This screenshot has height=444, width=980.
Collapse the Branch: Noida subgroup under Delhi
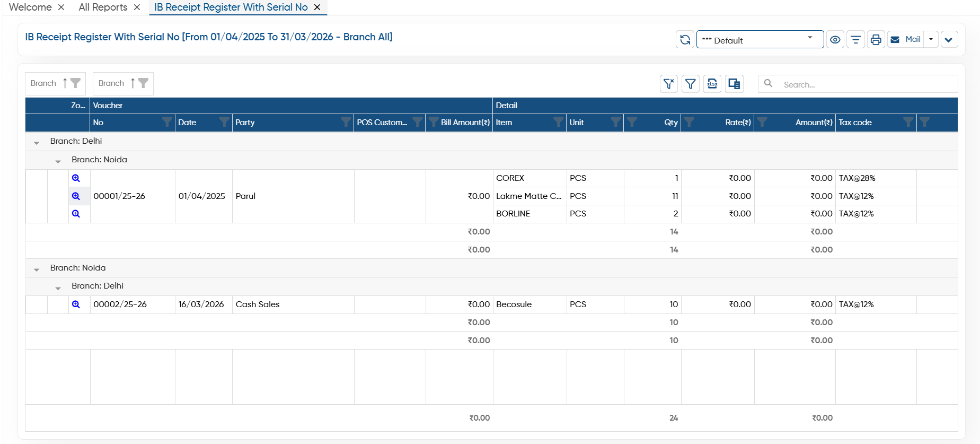pyautogui.click(x=58, y=161)
